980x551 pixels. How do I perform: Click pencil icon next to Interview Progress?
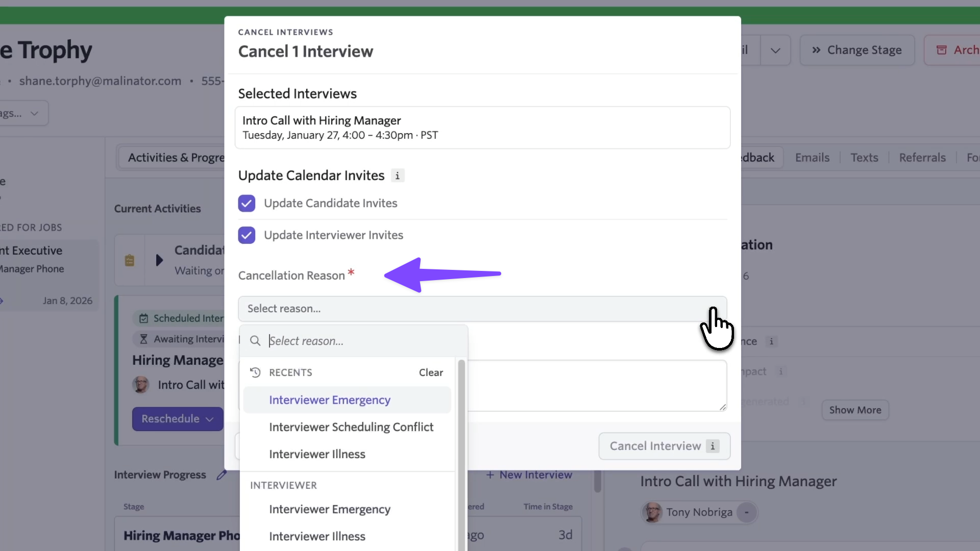click(x=222, y=475)
